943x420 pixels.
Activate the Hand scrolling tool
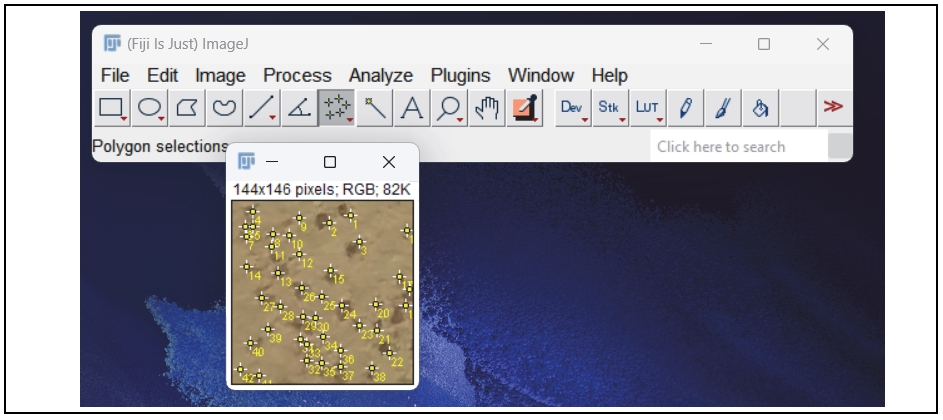(486, 108)
